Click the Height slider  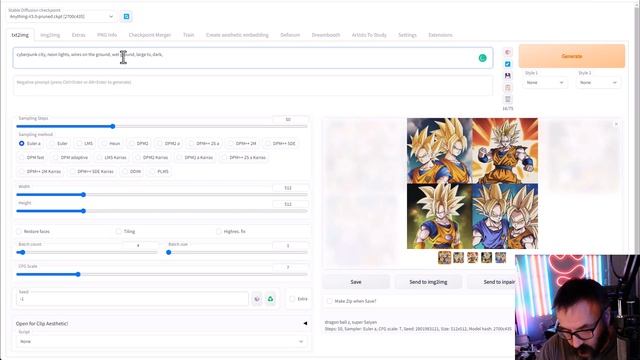click(162, 211)
